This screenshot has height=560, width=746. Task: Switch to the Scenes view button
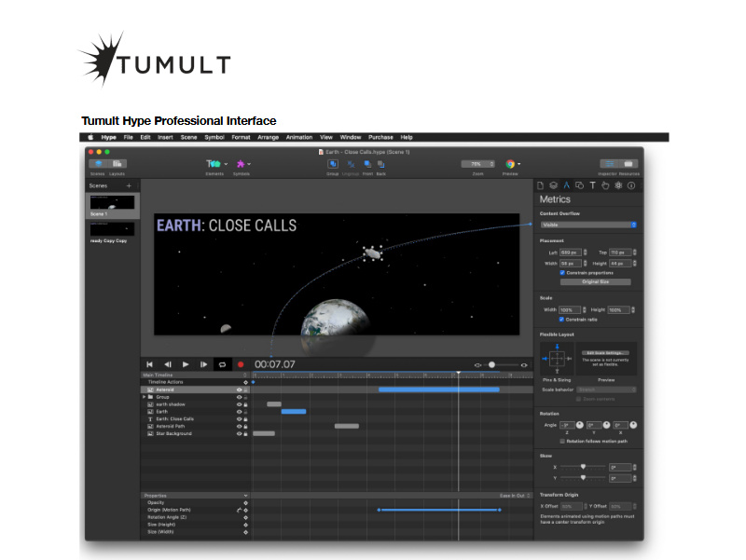coord(99,164)
